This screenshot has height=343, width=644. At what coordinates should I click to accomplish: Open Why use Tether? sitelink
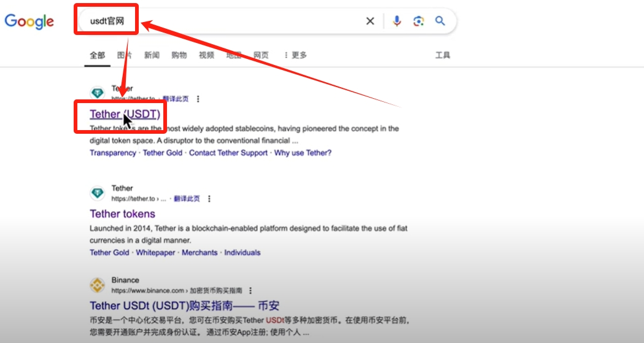point(303,153)
